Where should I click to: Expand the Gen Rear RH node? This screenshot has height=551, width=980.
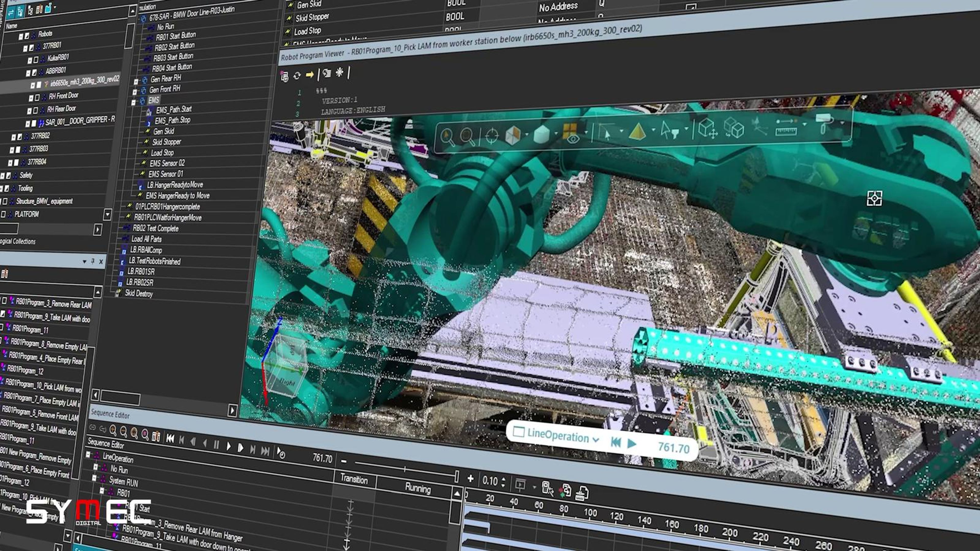pyautogui.click(x=136, y=81)
